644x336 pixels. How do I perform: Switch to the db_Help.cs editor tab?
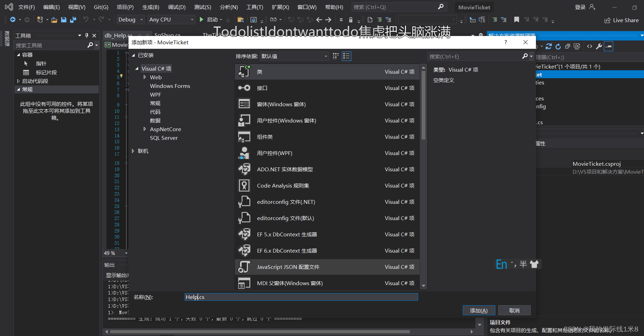tap(118, 35)
